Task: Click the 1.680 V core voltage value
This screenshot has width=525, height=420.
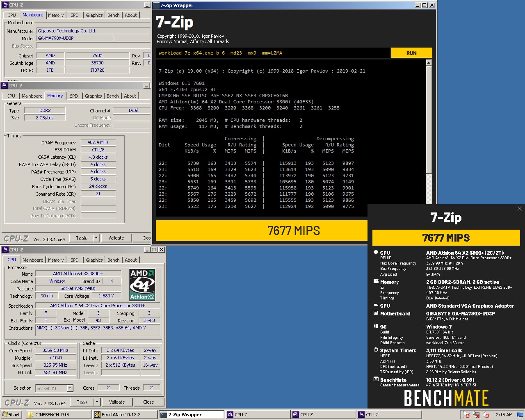Action: [x=106, y=296]
